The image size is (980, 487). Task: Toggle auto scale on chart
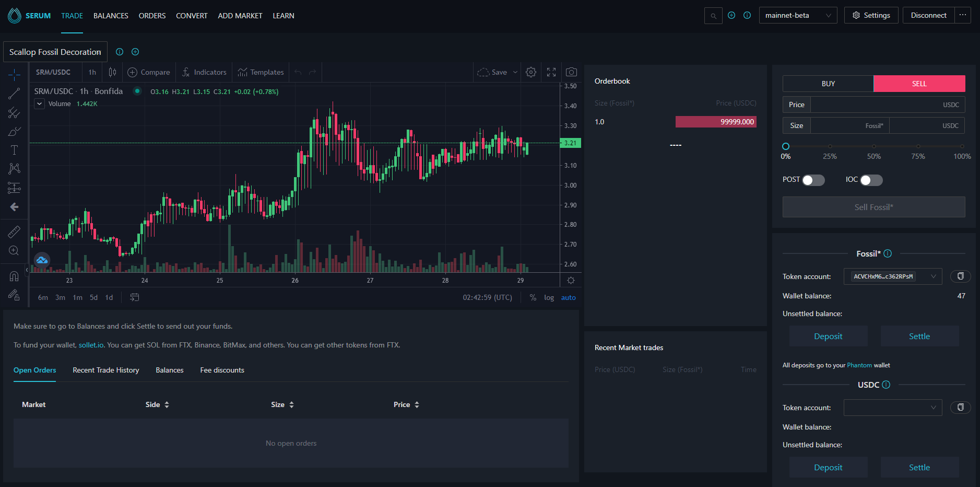coord(568,297)
